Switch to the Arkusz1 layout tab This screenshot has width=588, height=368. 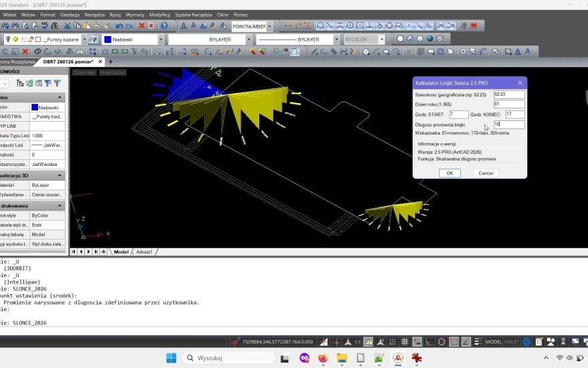tap(144, 252)
